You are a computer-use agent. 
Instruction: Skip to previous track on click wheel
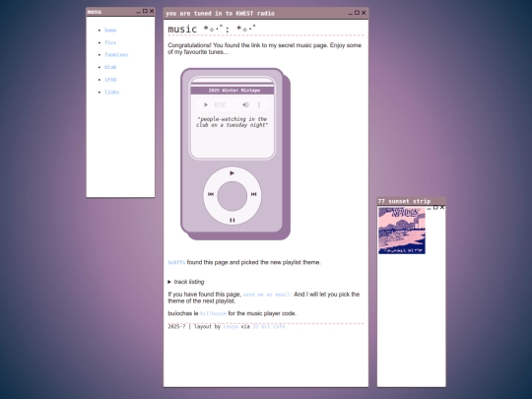(211, 194)
